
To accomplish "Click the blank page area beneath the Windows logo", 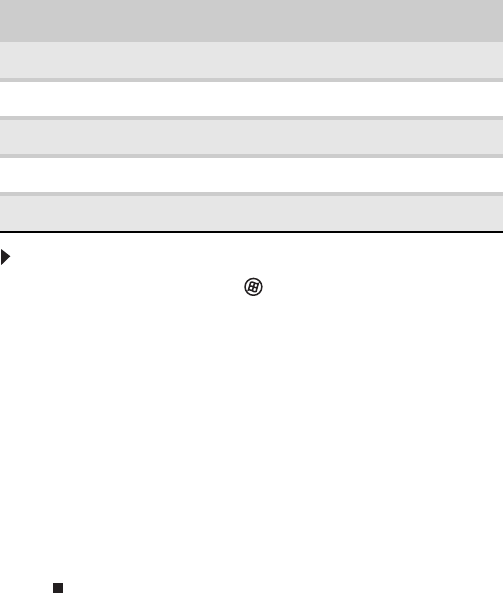I will point(253,417).
